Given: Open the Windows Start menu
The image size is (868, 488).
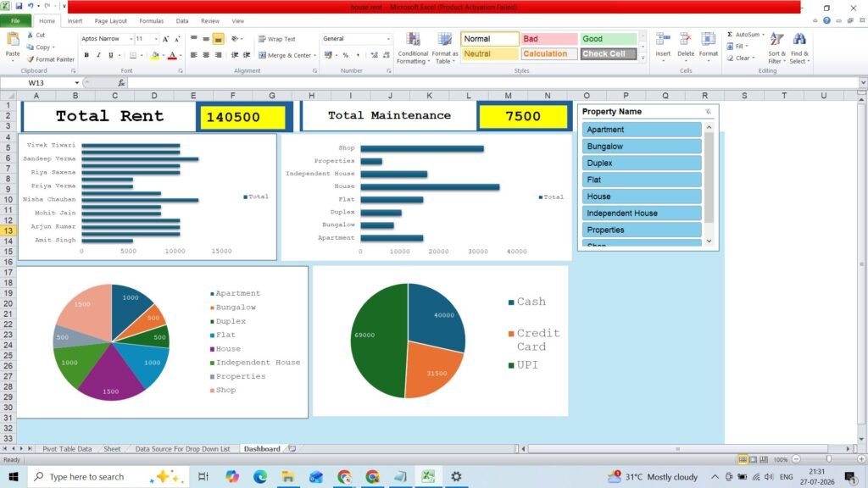Looking at the screenshot, I should [x=14, y=476].
